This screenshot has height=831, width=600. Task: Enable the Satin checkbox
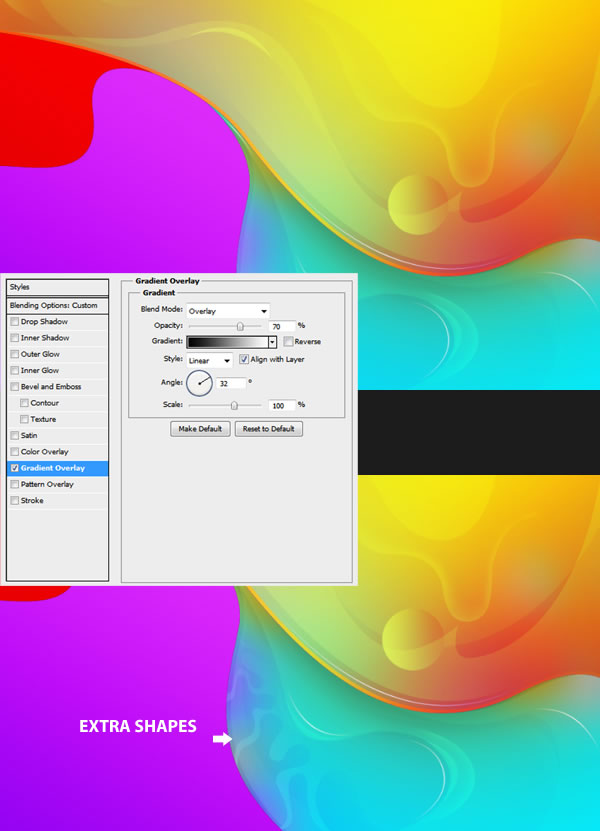click(15, 436)
